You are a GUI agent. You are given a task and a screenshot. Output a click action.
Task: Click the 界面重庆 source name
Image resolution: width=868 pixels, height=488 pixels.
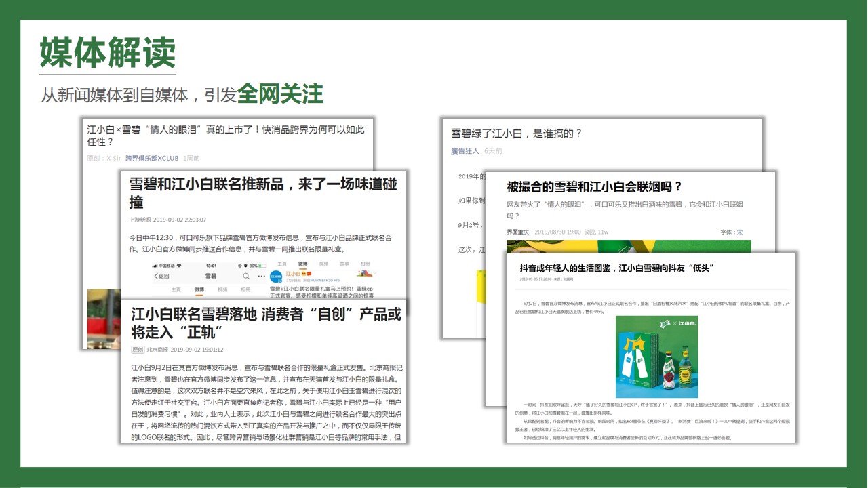point(517,232)
